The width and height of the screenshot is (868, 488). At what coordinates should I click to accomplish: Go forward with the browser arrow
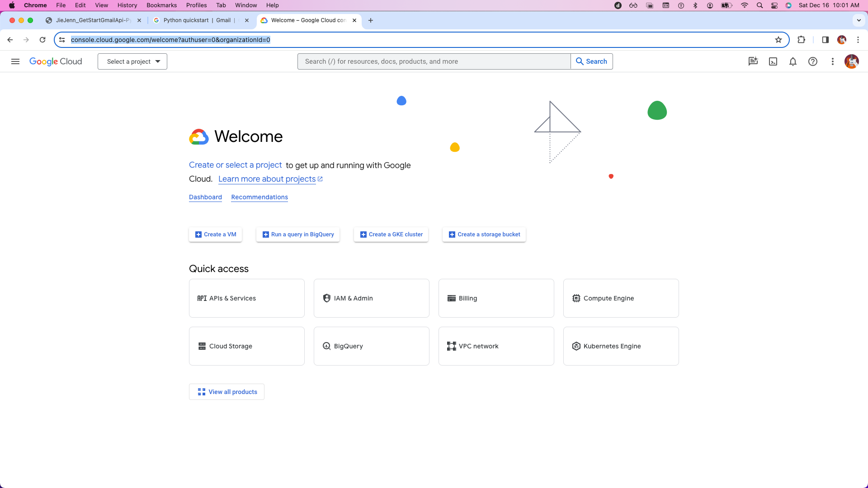26,40
